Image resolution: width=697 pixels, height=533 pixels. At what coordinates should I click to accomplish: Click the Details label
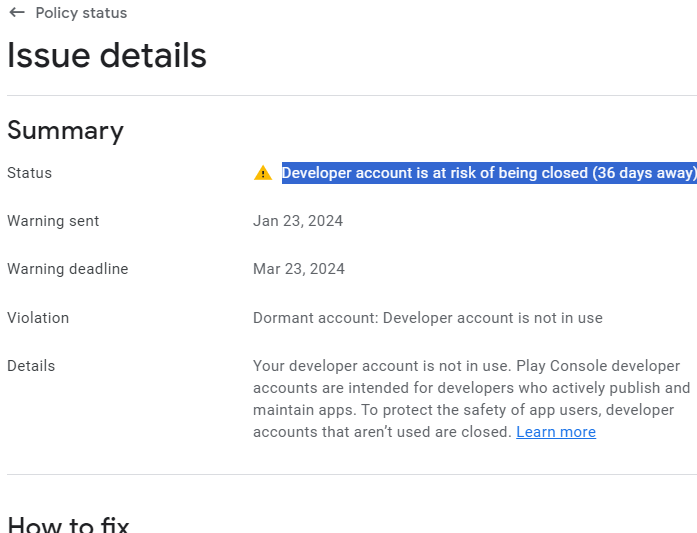(x=31, y=365)
